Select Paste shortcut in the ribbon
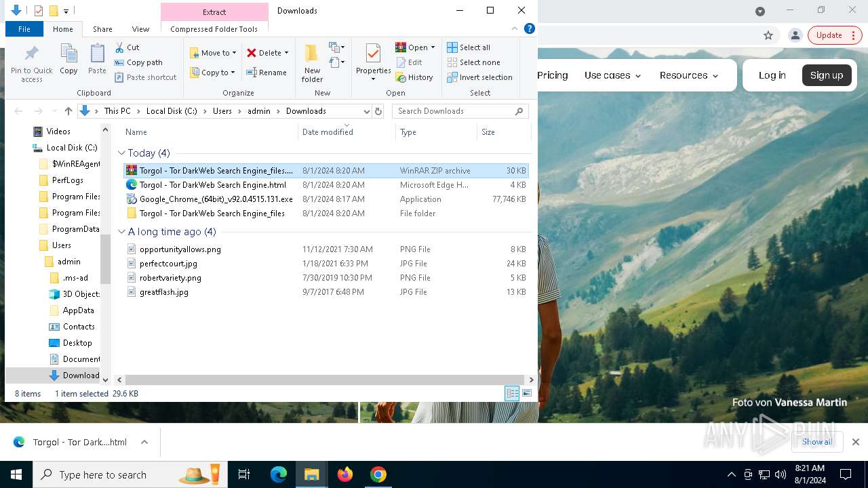Image resolution: width=868 pixels, height=488 pixels. [x=145, y=77]
